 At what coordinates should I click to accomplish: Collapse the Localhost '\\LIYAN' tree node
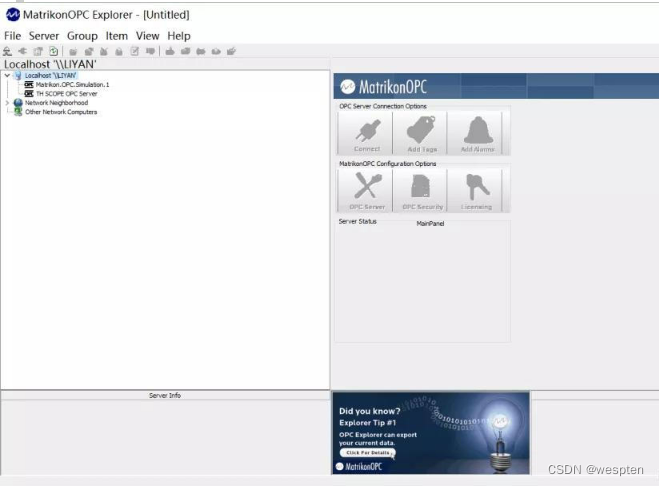pos(7,76)
